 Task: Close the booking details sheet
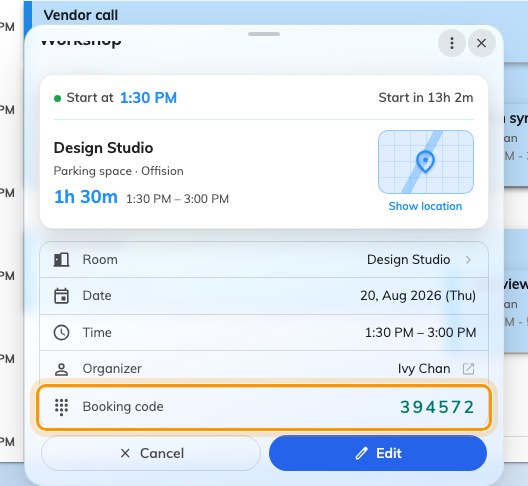point(481,43)
